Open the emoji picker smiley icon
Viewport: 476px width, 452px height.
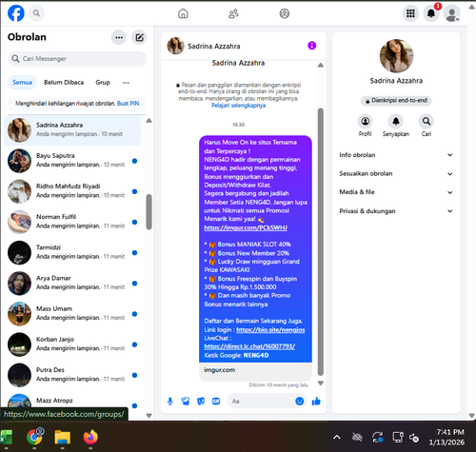(300, 402)
